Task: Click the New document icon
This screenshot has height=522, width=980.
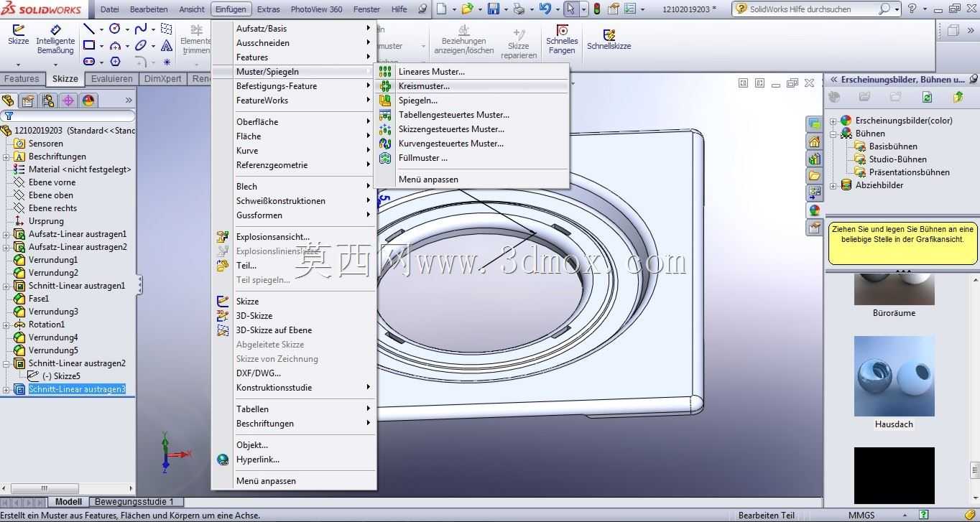Action: point(441,9)
